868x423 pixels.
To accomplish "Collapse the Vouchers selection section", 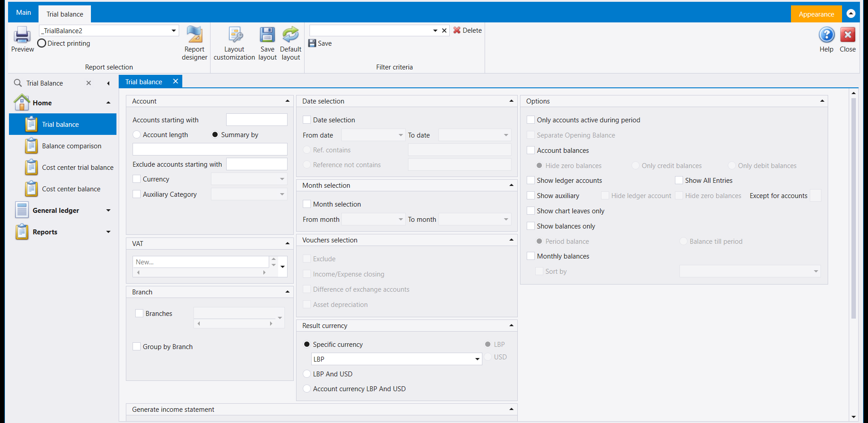I will (x=511, y=240).
